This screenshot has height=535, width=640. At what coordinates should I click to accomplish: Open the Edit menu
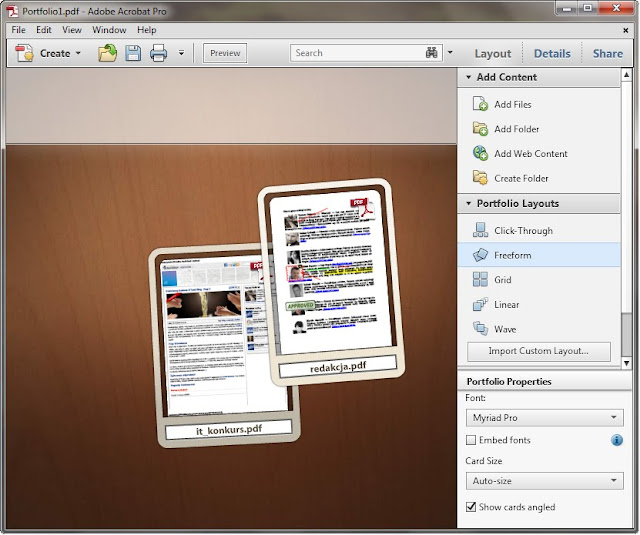tap(44, 30)
